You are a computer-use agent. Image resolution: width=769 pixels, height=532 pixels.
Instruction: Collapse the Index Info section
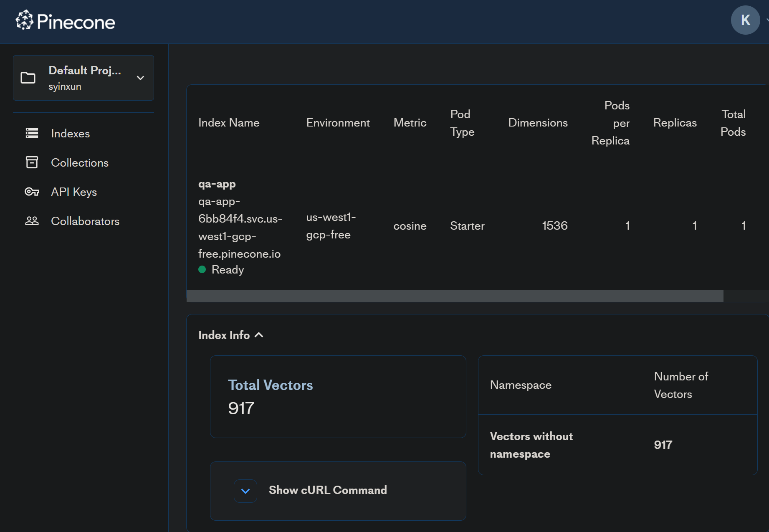[x=231, y=335]
